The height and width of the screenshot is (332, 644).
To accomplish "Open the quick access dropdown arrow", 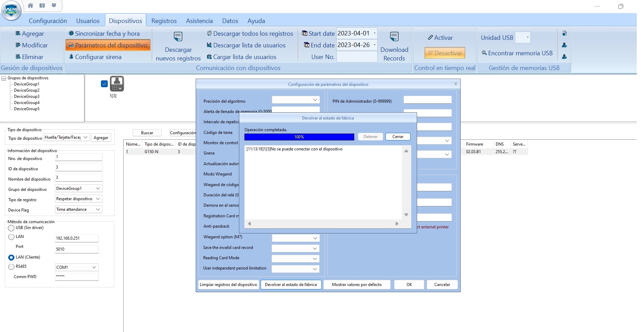I will (x=54, y=5).
